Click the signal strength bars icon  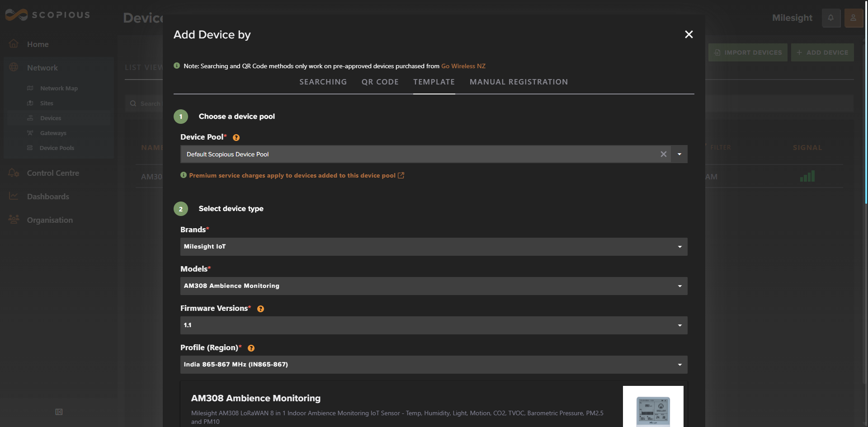pyautogui.click(x=807, y=176)
